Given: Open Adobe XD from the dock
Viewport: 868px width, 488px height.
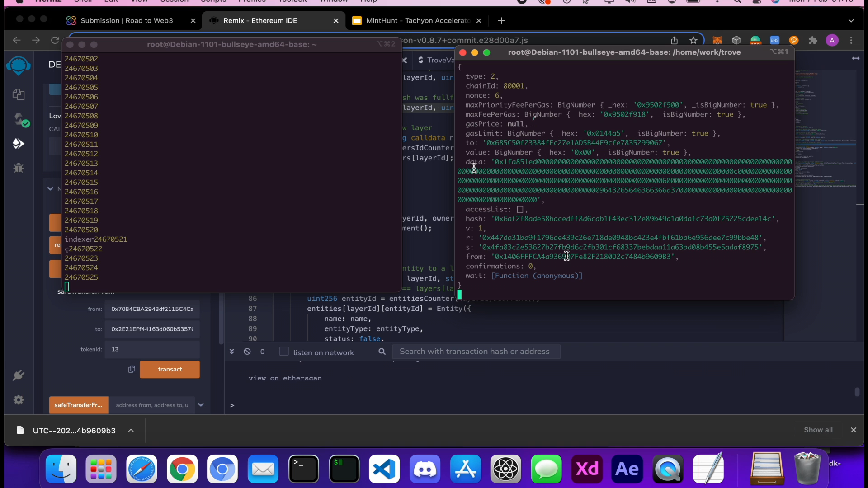Looking at the screenshot, I should coord(587,469).
